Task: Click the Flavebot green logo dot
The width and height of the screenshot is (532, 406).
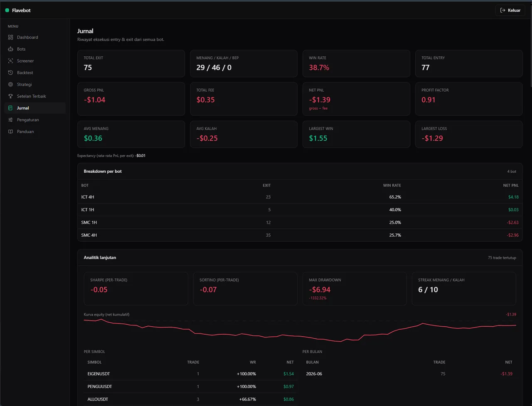Action: tap(7, 10)
